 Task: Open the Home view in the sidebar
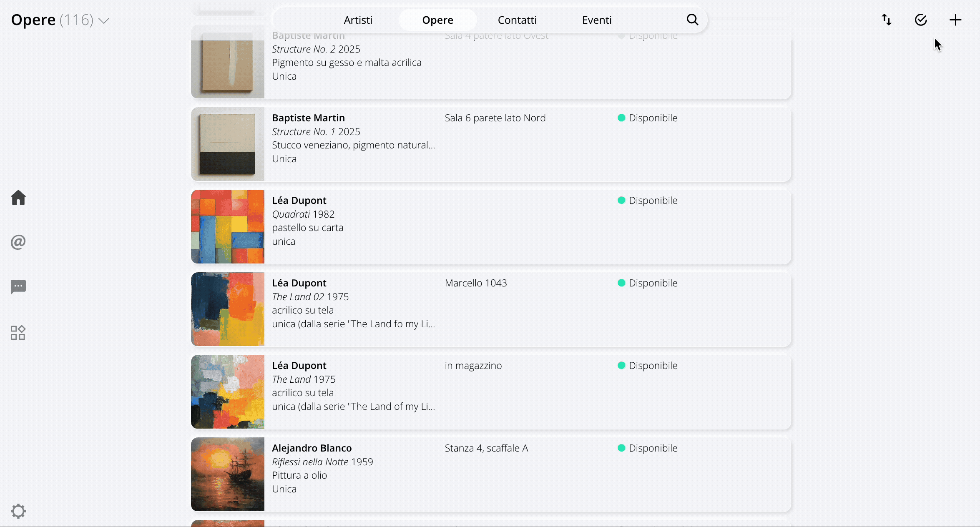coord(18,197)
